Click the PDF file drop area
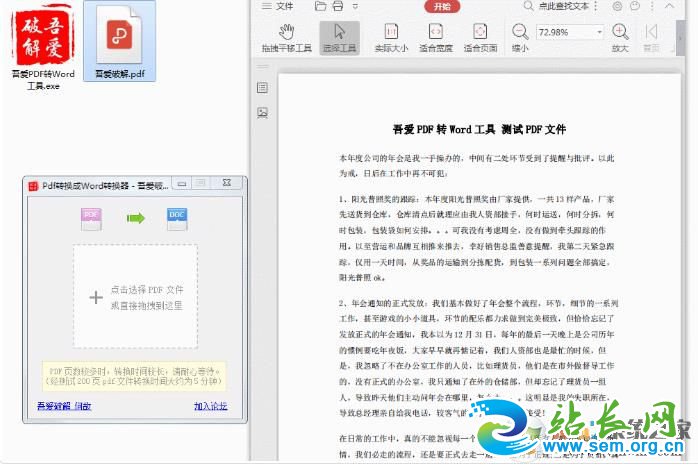Viewport: 698px width, 465px height. point(135,296)
